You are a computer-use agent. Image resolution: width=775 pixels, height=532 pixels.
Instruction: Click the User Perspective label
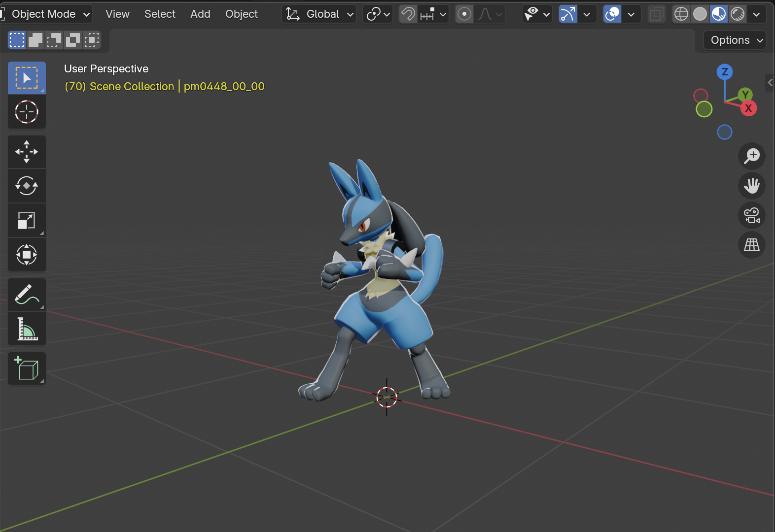106,69
